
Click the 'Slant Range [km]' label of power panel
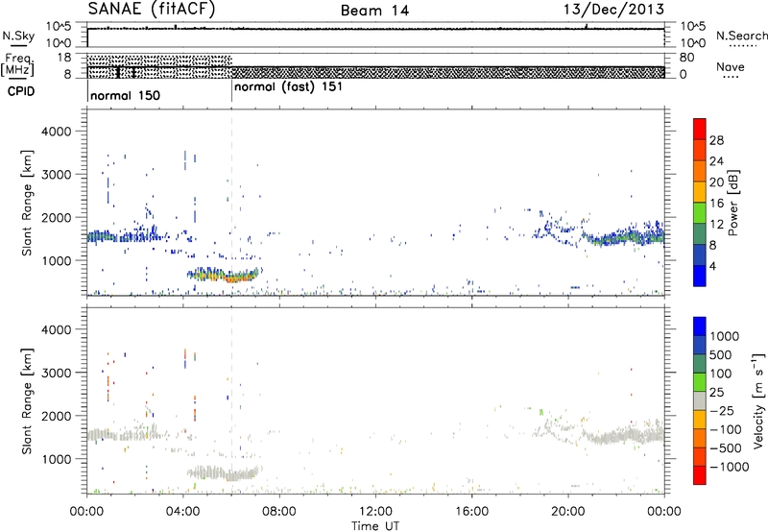tap(27, 203)
